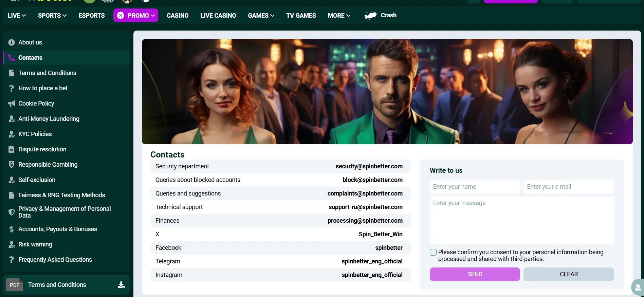Download the Terms and Conditions PDF
This screenshot has height=297, width=644.
(121, 285)
